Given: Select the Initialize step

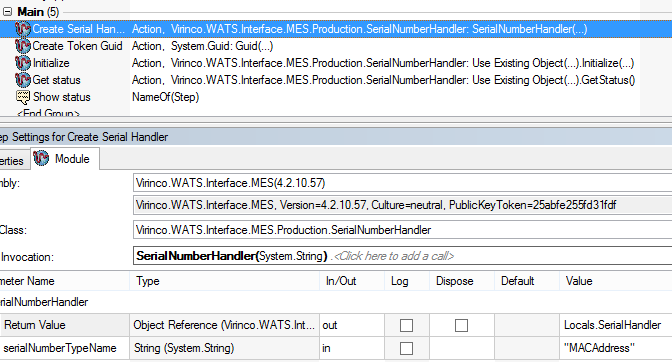Looking at the screenshot, I should click(x=51, y=63).
